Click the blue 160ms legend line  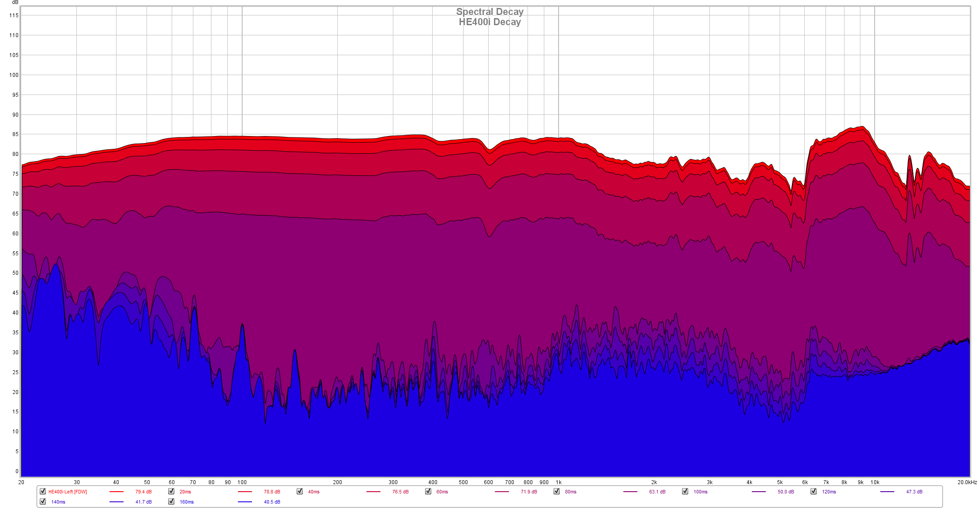tap(245, 502)
